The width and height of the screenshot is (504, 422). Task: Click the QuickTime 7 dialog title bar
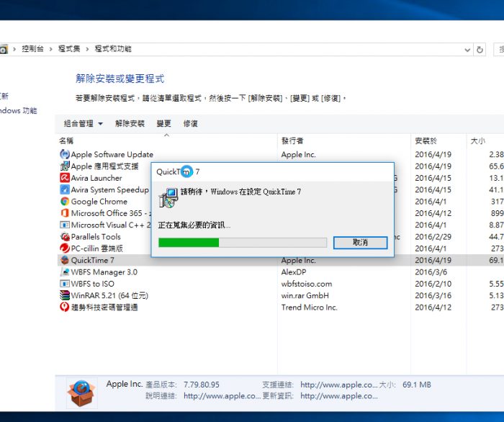pyautogui.click(x=273, y=172)
